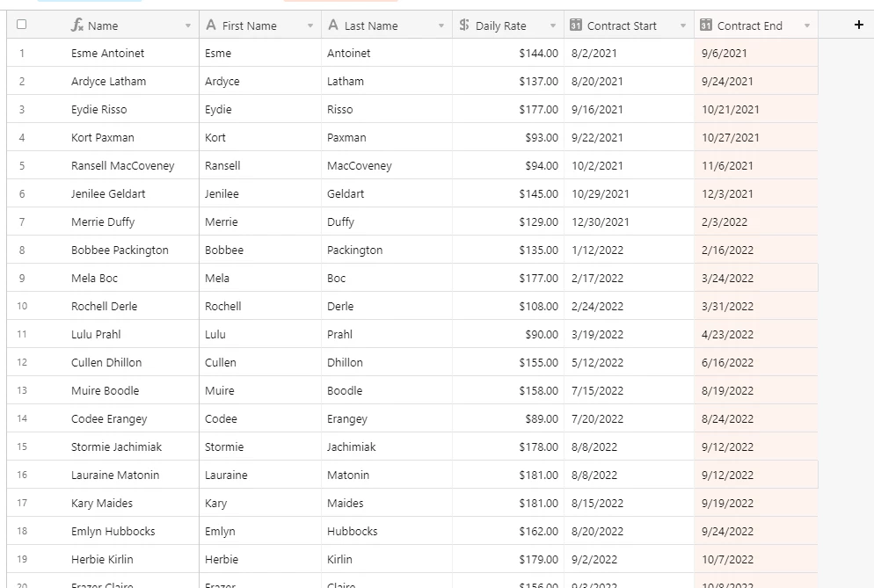This screenshot has width=874, height=588.
Task: Click the $144.00 daily rate cell
Action: coord(508,53)
